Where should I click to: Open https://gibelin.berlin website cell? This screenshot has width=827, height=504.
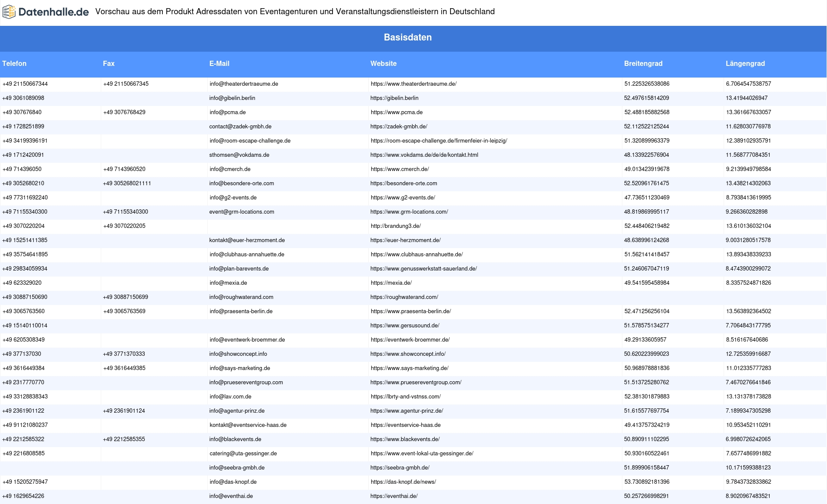tap(394, 98)
